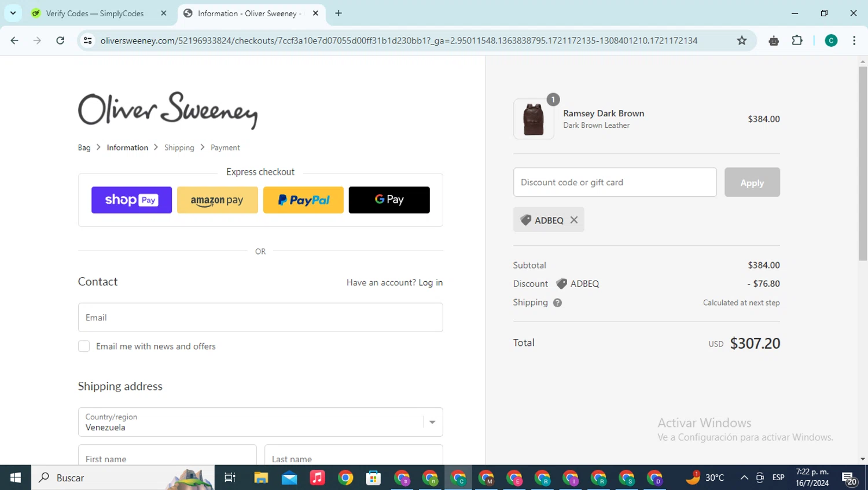The width and height of the screenshot is (868, 490).
Task: Click the Last name field
Action: coord(354,455)
